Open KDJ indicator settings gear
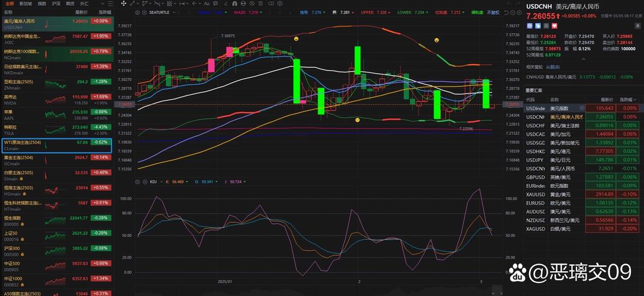 point(137,181)
